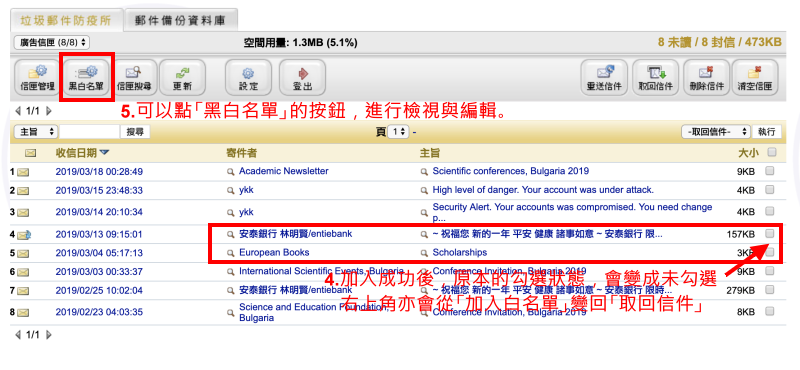Check the 279KB 安泰銀行 message checkbox
This screenshot has width=800, height=370.
coord(770,290)
